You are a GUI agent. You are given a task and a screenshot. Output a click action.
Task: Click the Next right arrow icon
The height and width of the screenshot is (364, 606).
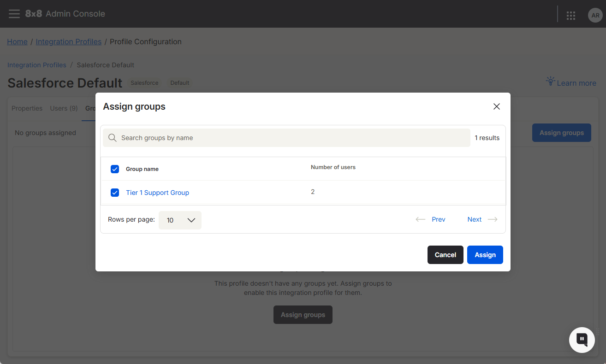pyautogui.click(x=493, y=219)
